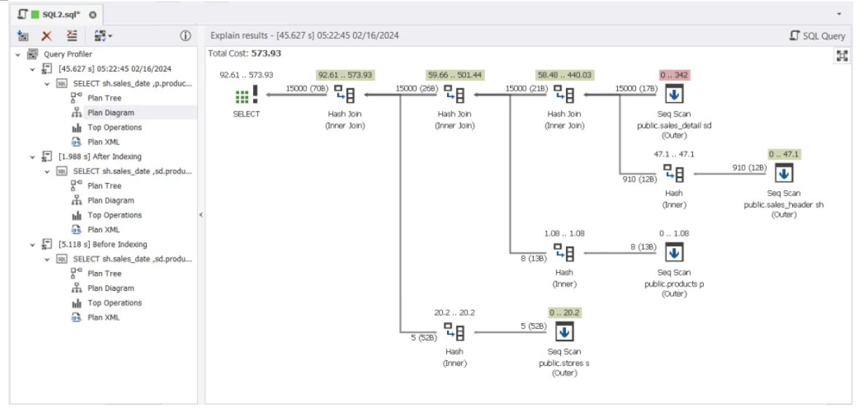Screen dimensions: 868x420
Task: Click the Hash Join icon with cost 58.48 .. 440.03
Action: tap(564, 95)
